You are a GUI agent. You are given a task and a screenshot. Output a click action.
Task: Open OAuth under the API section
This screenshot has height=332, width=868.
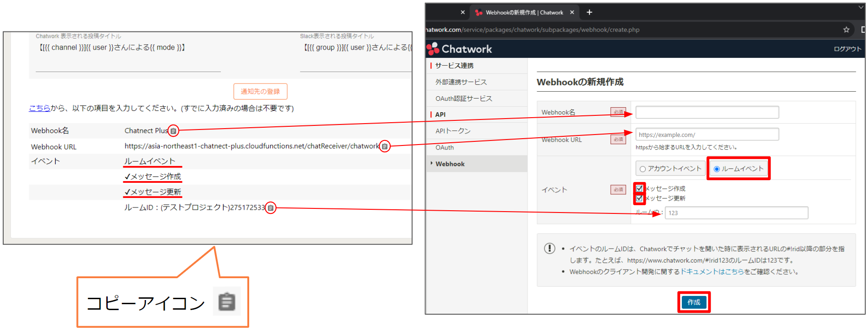476,147
